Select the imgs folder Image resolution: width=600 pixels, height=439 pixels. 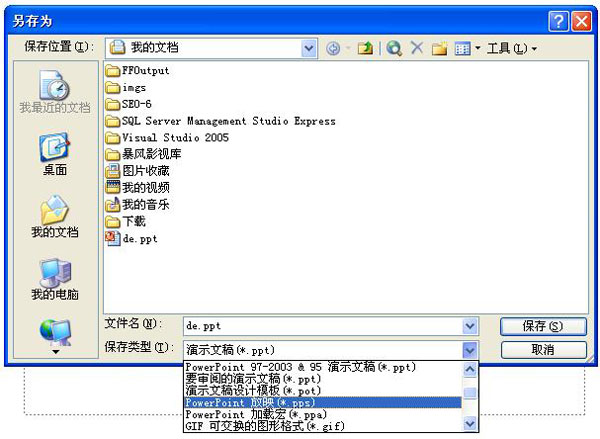126,88
